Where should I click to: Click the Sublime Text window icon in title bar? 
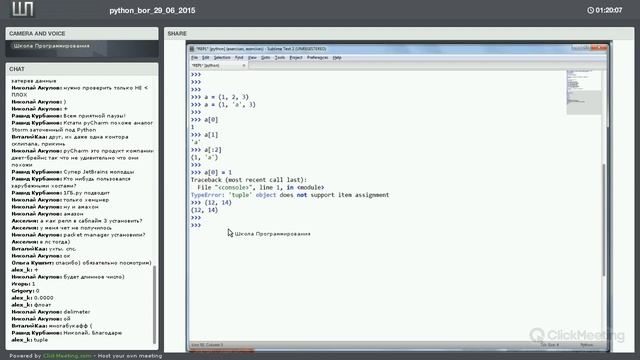[x=192, y=49]
